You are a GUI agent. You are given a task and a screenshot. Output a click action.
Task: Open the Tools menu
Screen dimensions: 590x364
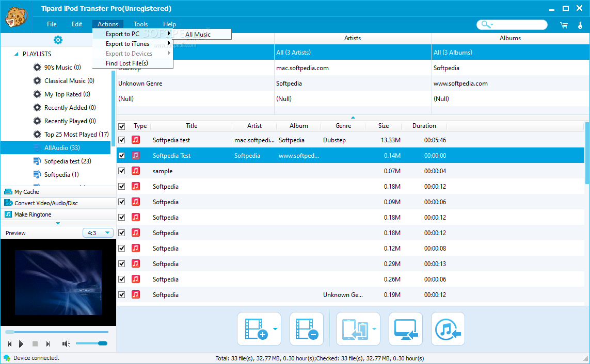click(x=141, y=24)
